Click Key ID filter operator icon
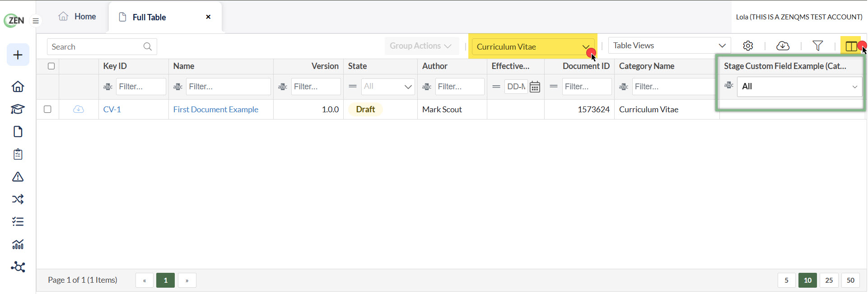This screenshot has width=868, height=294. coord(108,87)
